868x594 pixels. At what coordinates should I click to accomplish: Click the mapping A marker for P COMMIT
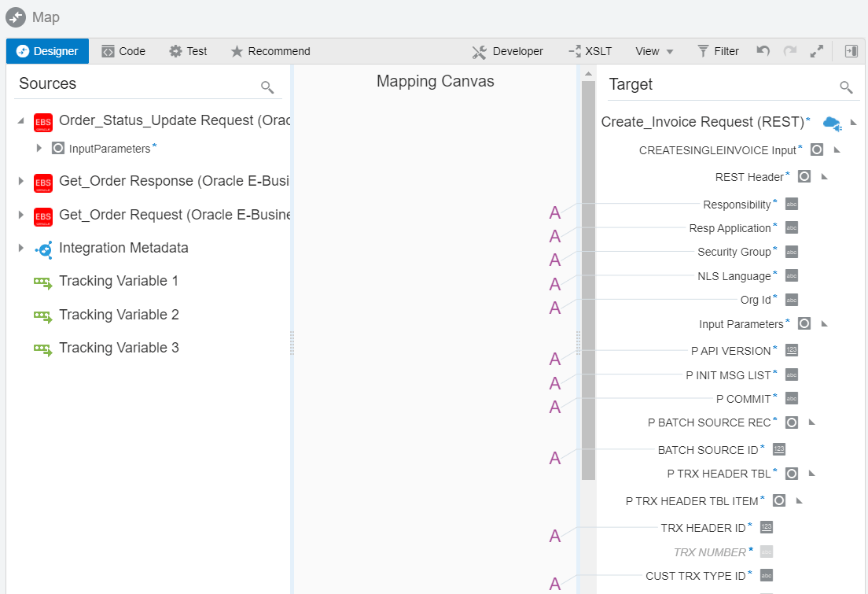554,408
